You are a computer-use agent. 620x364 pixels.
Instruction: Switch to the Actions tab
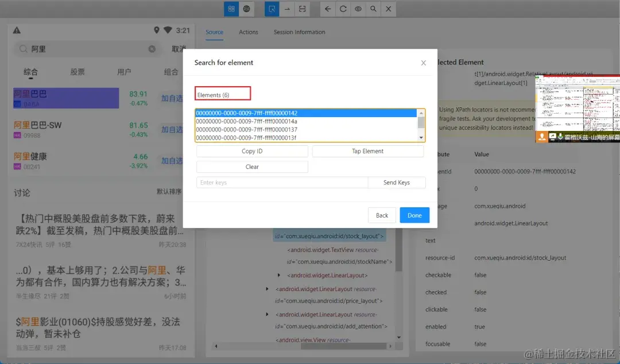248,32
